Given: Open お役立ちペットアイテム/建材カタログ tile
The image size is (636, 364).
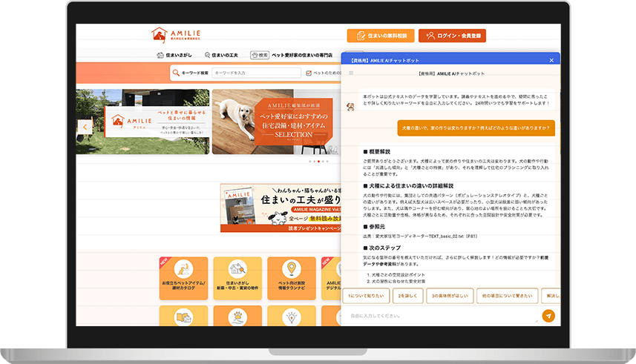Looking at the screenshot, I should pyautogui.click(x=184, y=278).
